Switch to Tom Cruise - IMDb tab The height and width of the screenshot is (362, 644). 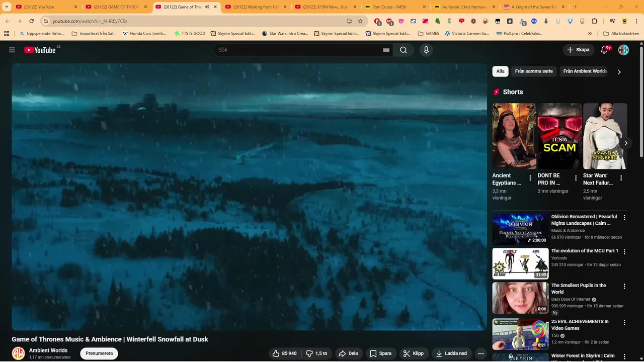(395, 7)
